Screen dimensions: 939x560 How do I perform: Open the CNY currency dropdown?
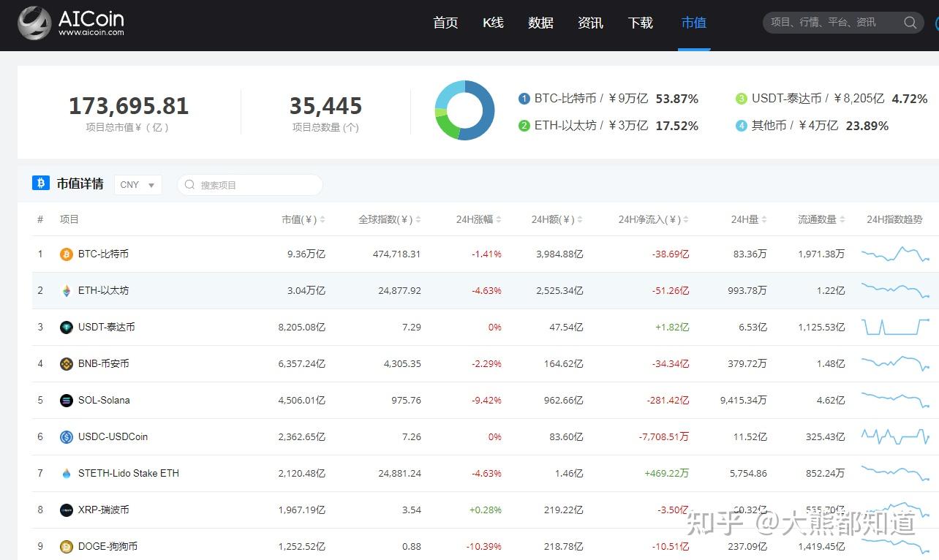[138, 185]
